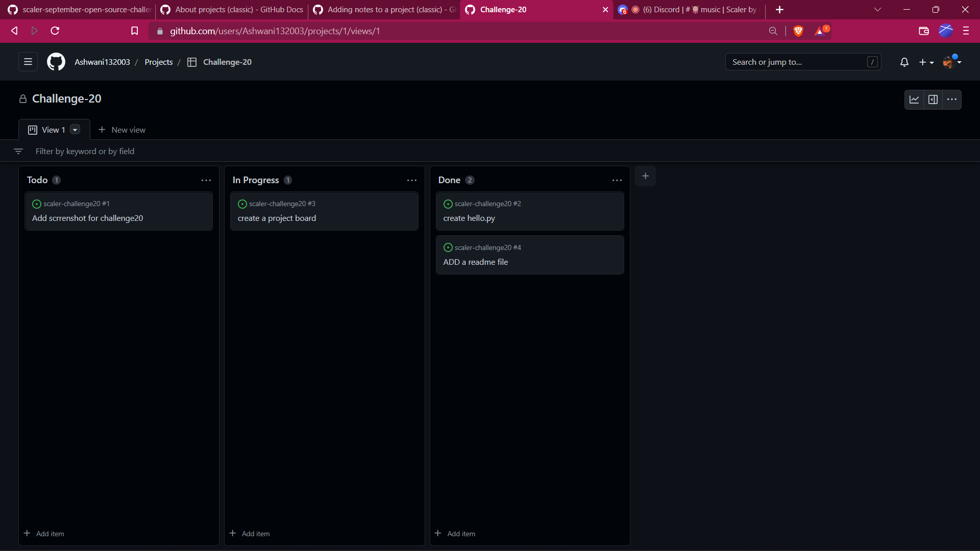This screenshot has width=980, height=551.
Task: Click the GitHub Octocat logo
Action: [56, 62]
